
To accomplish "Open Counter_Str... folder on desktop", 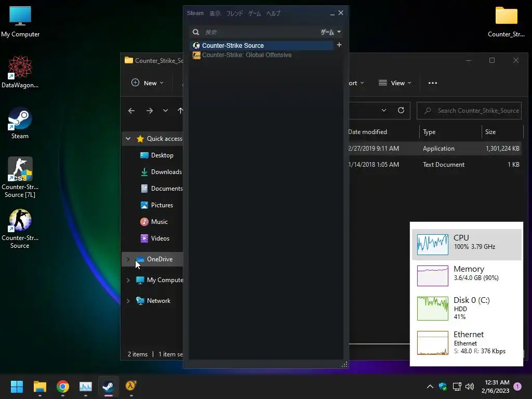I will [506, 21].
